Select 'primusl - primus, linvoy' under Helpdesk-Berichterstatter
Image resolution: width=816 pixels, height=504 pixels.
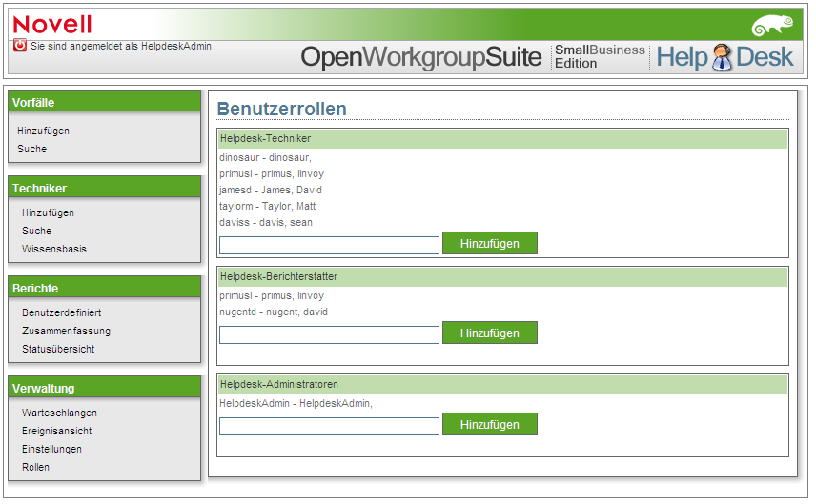tap(272, 295)
